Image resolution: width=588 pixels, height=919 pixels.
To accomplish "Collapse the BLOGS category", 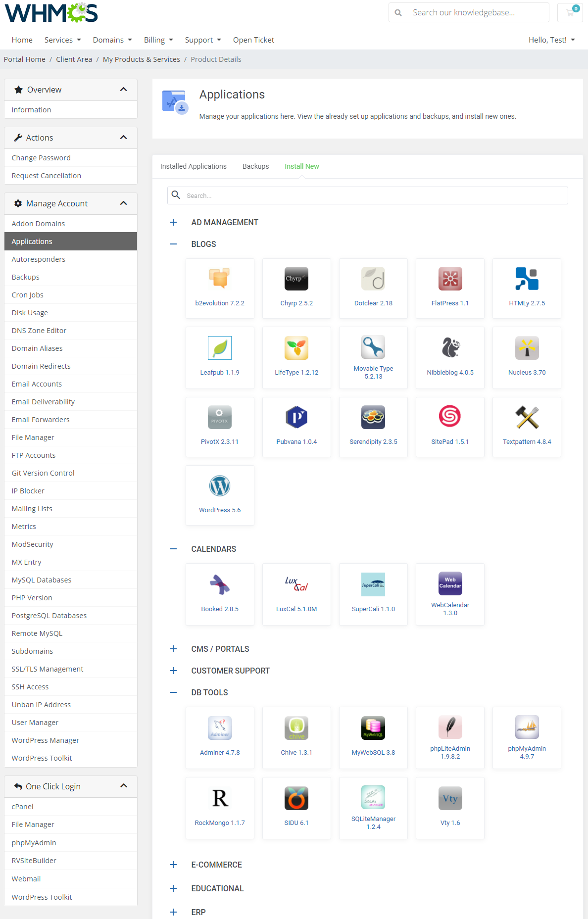I will point(173,244).
